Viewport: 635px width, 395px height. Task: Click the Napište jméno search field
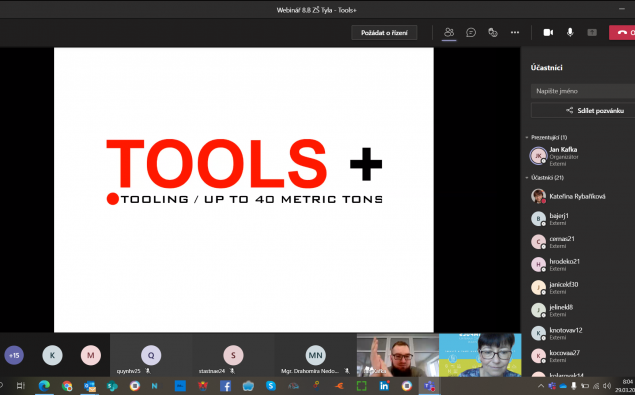pyautogui.click(x=583, y=91)
